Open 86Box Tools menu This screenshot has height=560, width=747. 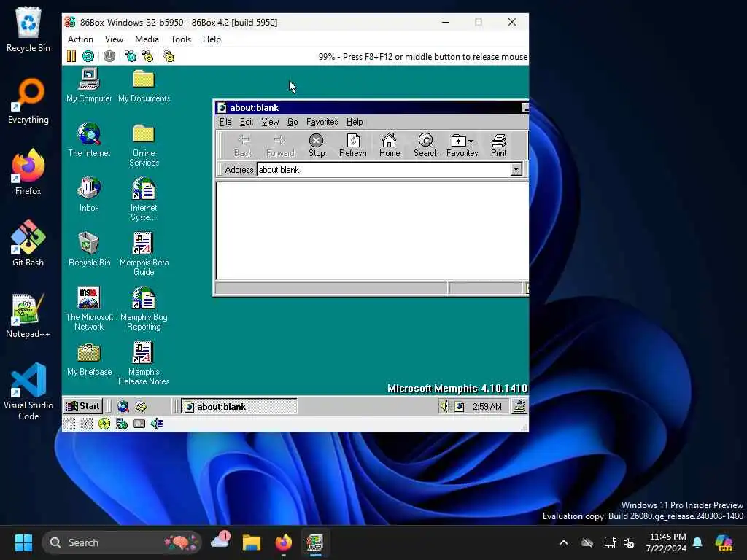[x=181, y=39]
